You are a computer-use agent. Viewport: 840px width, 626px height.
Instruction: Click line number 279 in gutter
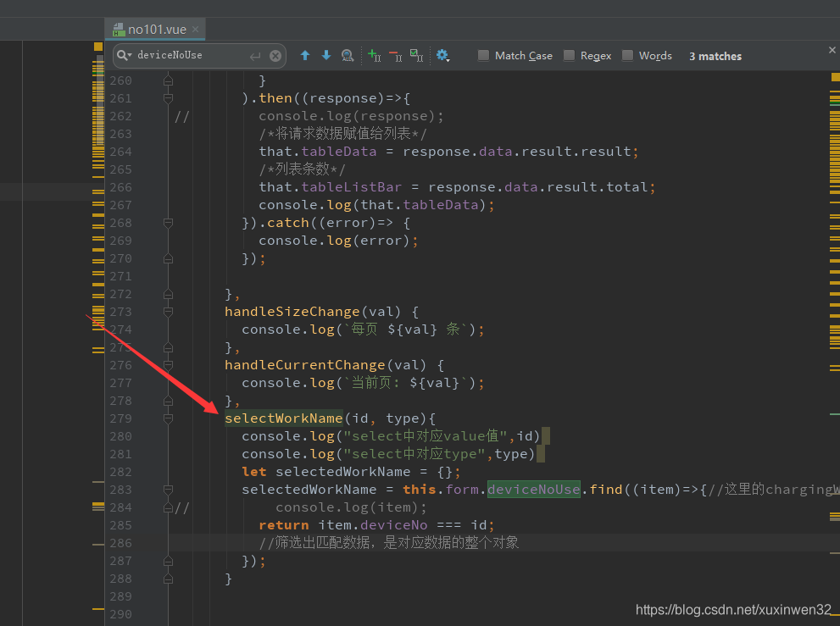point(120,418)
